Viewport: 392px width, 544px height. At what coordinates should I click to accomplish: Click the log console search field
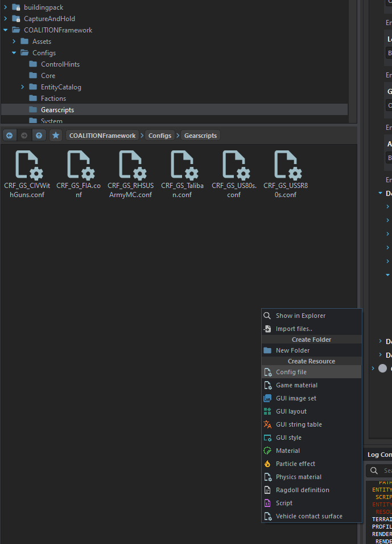coord(386,471)
